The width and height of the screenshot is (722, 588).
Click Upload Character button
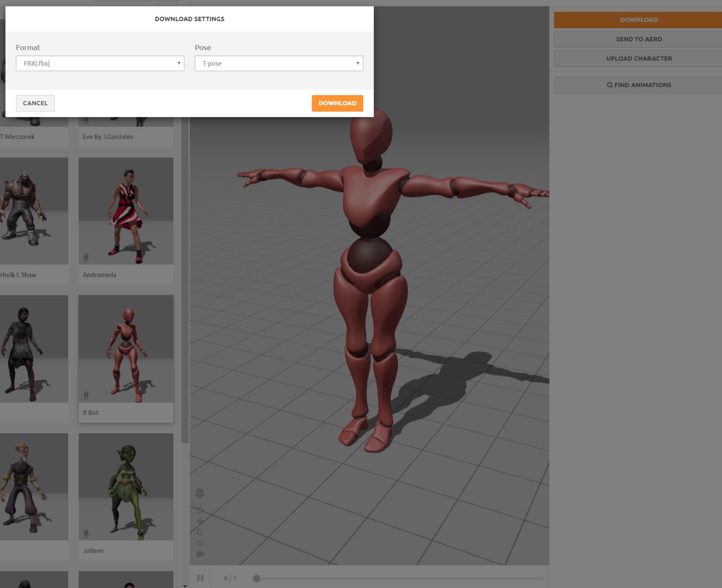[x=638, y=59]
